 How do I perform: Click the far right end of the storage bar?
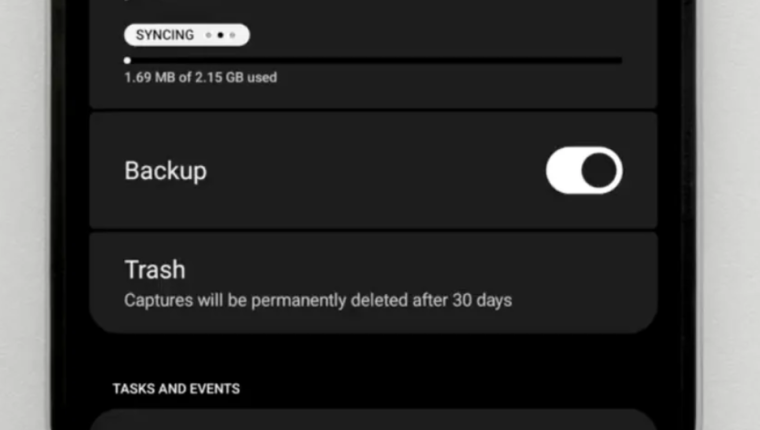coord(618,60)
